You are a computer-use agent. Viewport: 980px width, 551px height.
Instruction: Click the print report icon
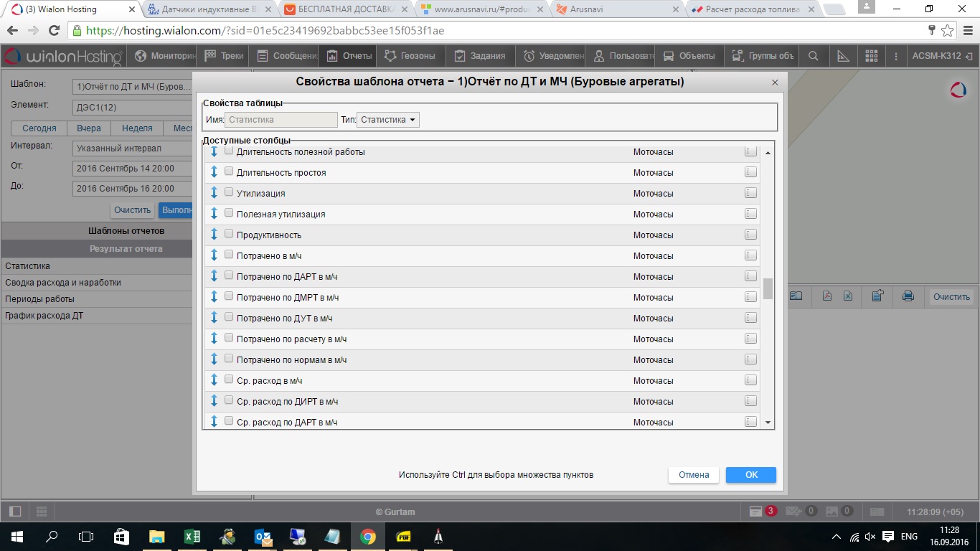(x=908, y=296)
